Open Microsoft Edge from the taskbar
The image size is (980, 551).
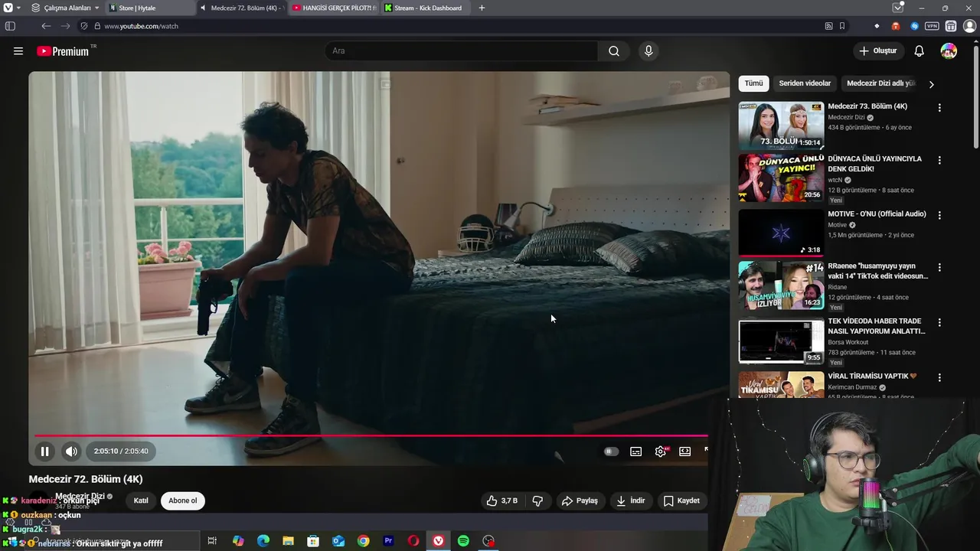[x=263, y=541]
